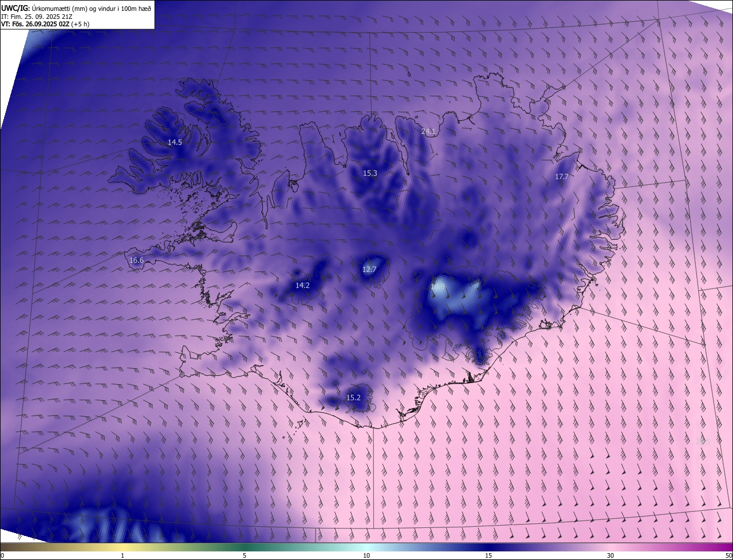Screen dimensions: 733x560
Task: Click the 14.5 value label in the Westfjords
Action: click(x=175, y=142)
